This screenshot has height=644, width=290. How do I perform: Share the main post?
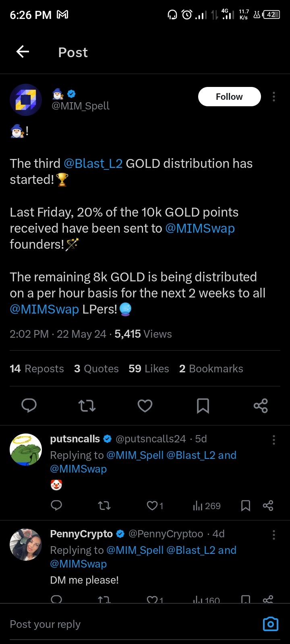click(261, 406)
